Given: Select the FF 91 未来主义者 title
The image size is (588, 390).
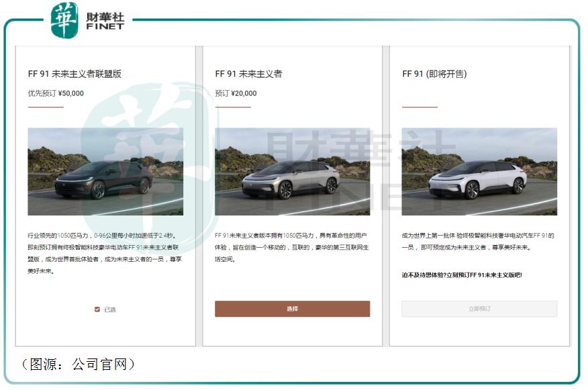Looking at the screenshot, I should (248, 74).
